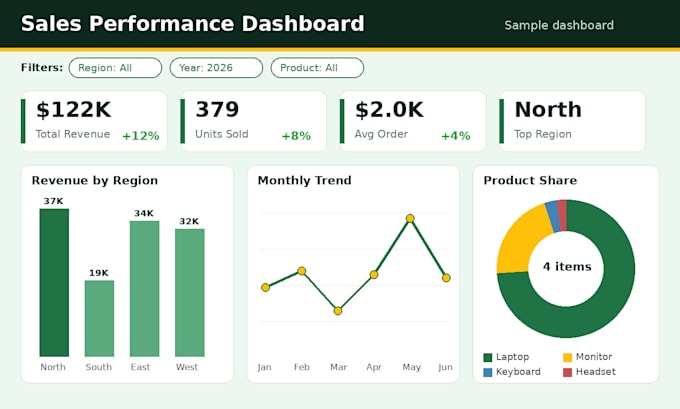Image resolution: width=680 pixels, height=409 pixels.
Task: Select the $2.0K Avg Order card
Action: pyautogui.click(x=413, y=121)
